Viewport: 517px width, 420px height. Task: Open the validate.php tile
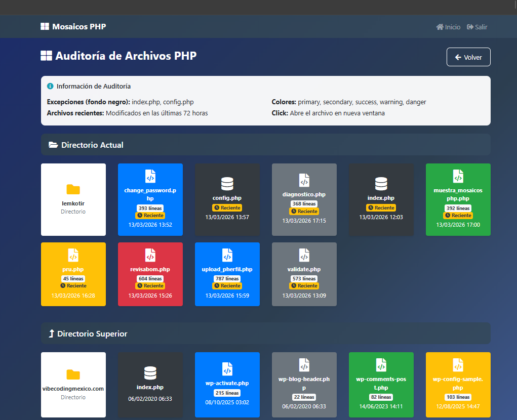pos(304,274)
